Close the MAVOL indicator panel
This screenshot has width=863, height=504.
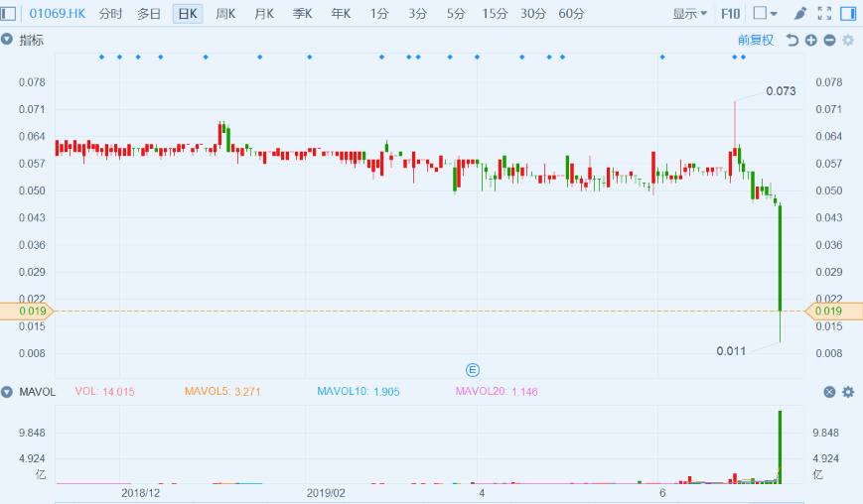(x=829, y=392)
